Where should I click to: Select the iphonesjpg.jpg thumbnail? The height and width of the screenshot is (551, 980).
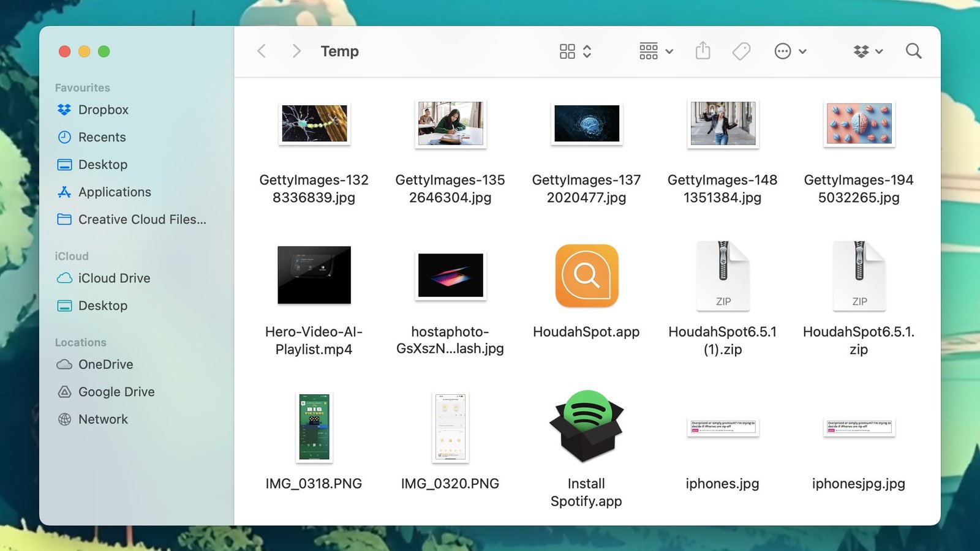(x=859, y=427)
